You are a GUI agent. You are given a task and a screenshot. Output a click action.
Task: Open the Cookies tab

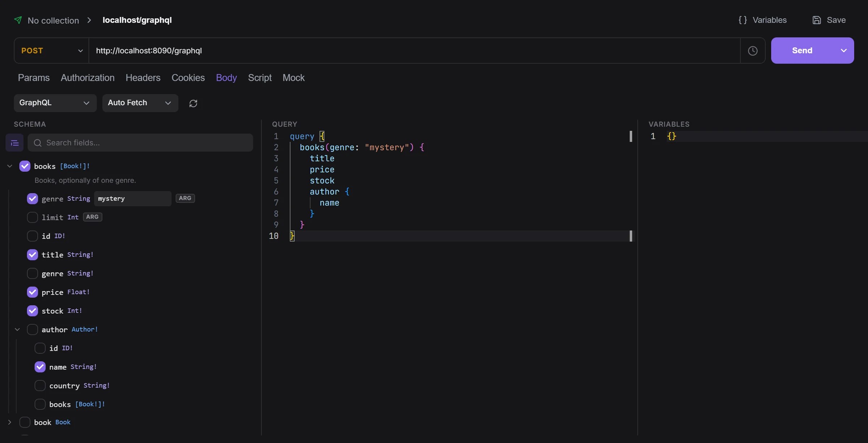(188, 78)
